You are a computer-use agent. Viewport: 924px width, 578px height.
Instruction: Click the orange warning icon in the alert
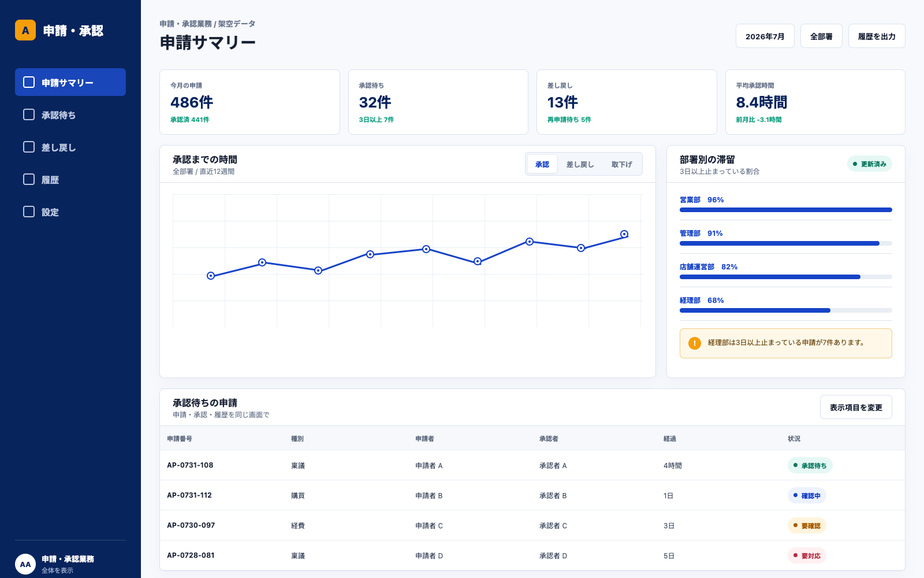[x=695, y=343]
